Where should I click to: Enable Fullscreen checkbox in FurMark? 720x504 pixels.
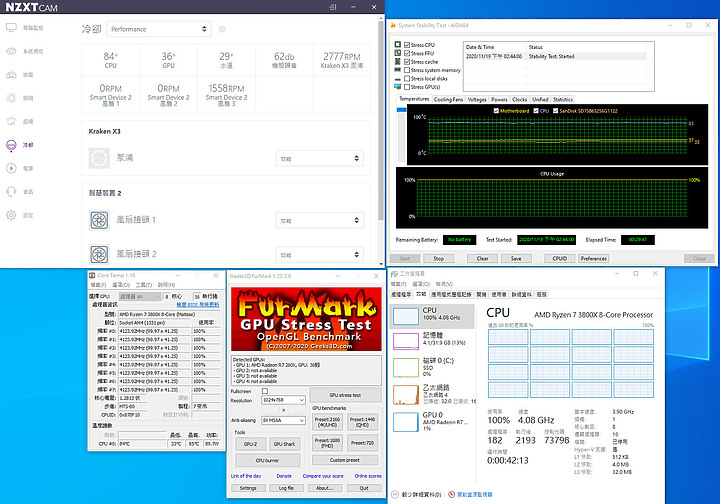(264, 391)
